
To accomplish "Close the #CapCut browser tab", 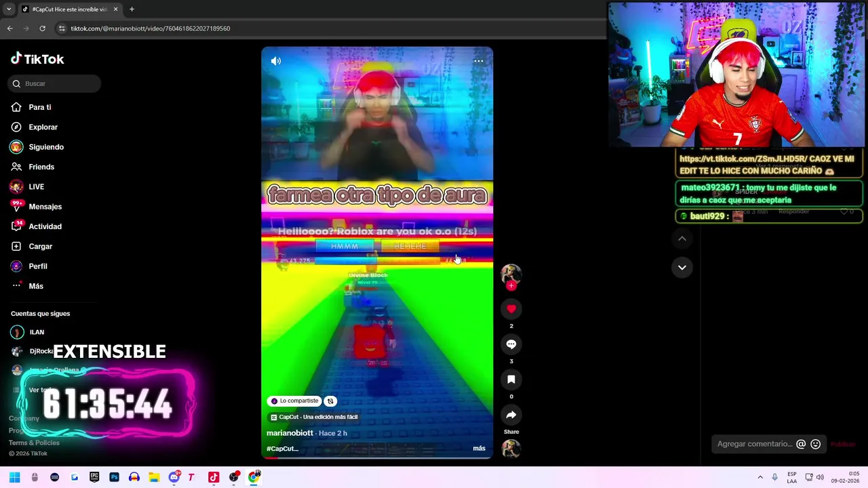I will (x=115, y=9).
